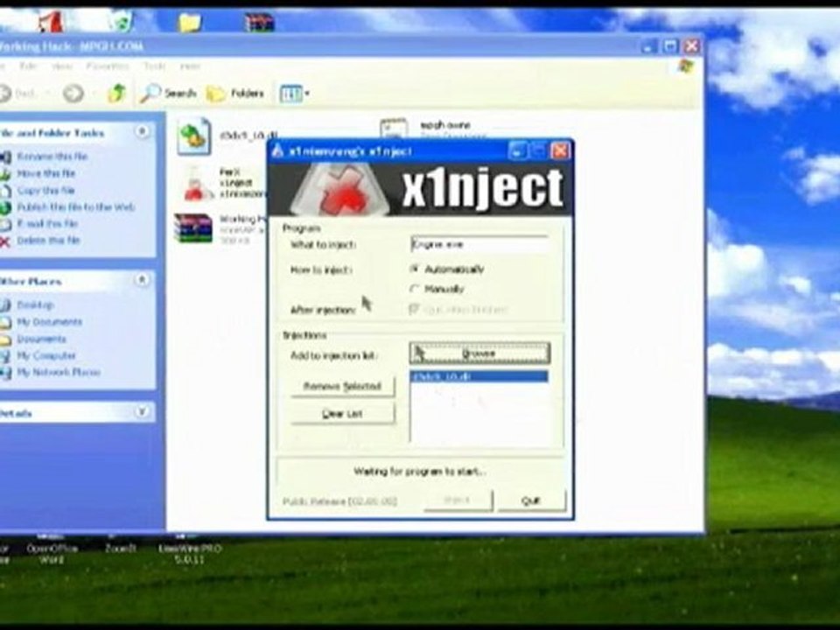
Task: Click the Clear List button
Action: [343, 414]
